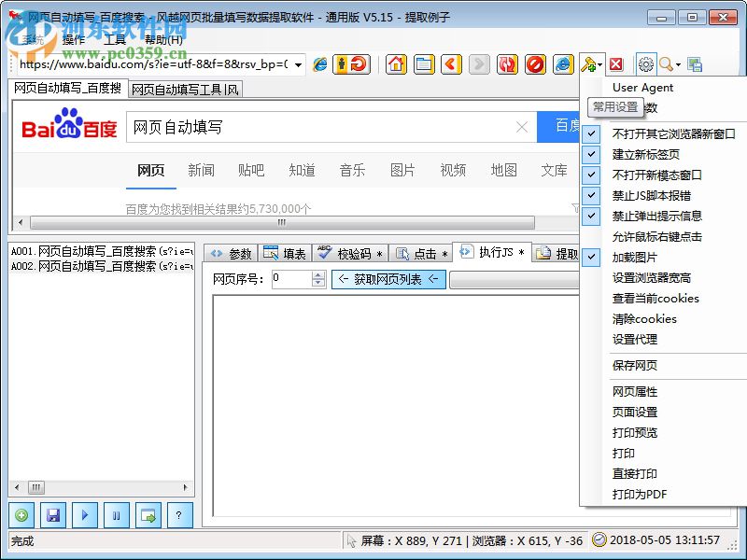Click the green plus icon at bottom left
Screen dimensions: 747x560
(x=21, y=515)
